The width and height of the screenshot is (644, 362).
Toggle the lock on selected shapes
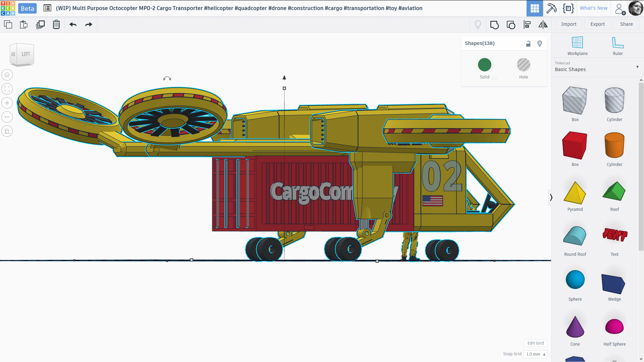[x=528, y=44]
